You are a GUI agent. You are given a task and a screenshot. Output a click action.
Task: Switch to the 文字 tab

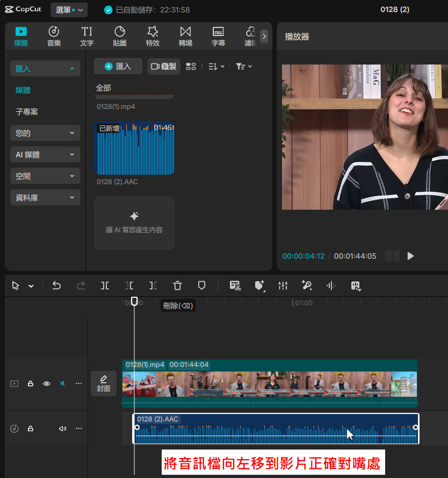pyautogui.click(x=86, y=36)
